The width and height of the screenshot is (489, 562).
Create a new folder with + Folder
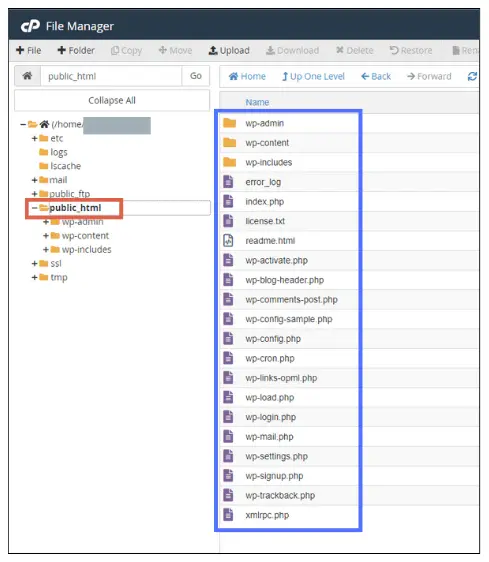click(76, 51)
